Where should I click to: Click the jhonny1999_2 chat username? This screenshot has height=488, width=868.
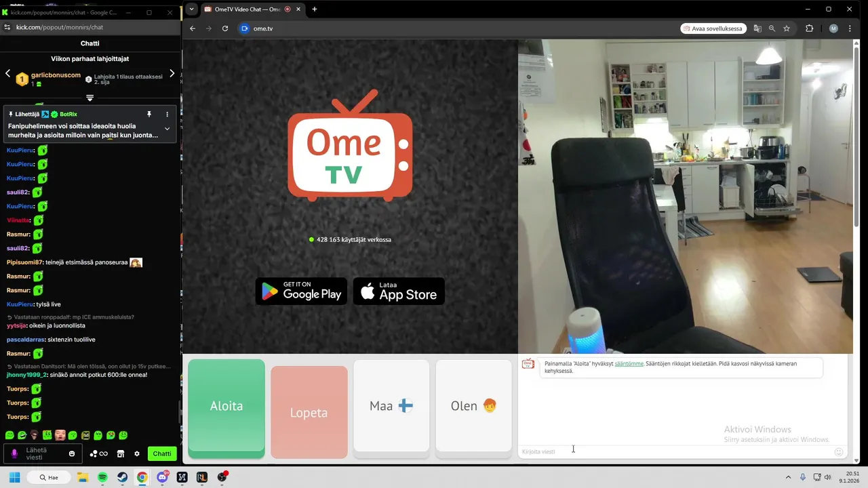coord(26,375)
